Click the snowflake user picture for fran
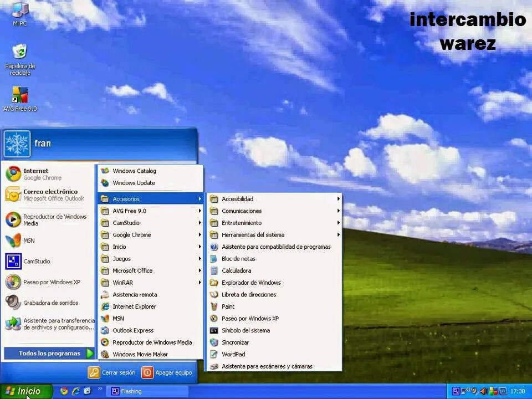 (x=17, y=144)
